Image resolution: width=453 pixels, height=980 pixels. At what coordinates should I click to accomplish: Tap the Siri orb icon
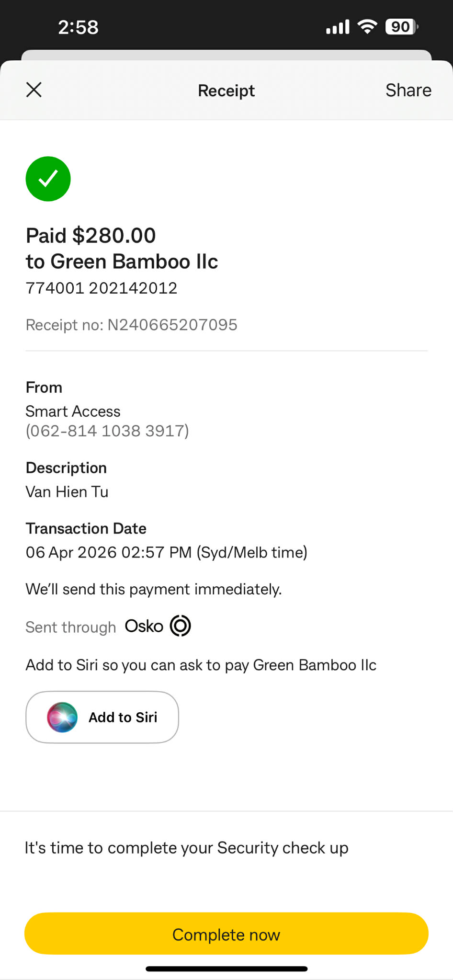(x=62, y=717)
